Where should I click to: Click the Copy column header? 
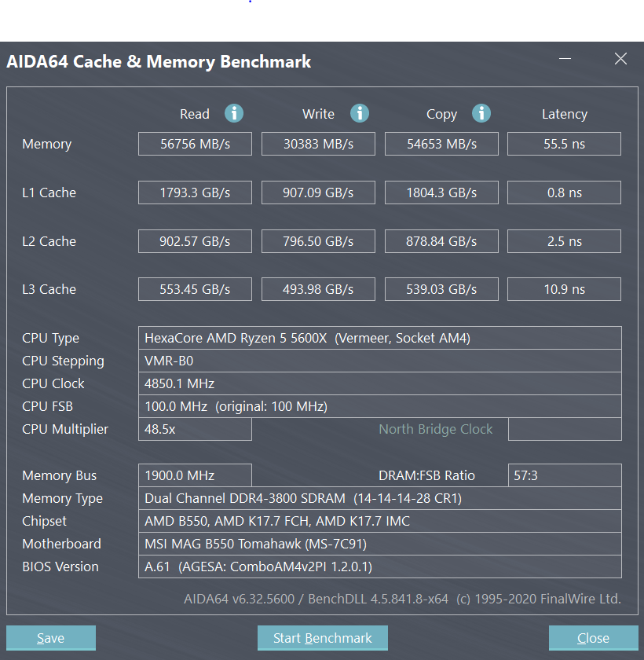pyautogui.click(x=441, y=115)
